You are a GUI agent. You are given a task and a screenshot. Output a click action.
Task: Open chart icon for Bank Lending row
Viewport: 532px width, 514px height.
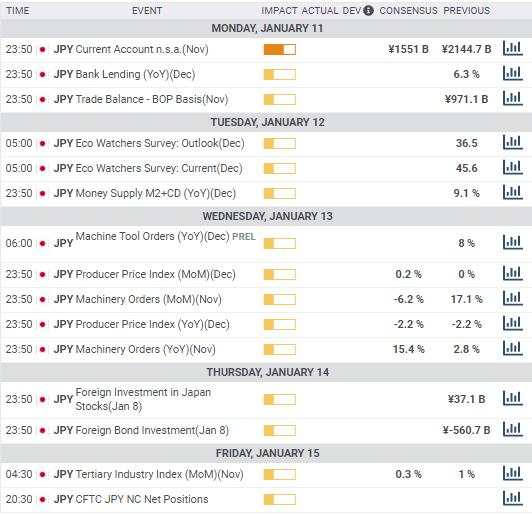512,74
